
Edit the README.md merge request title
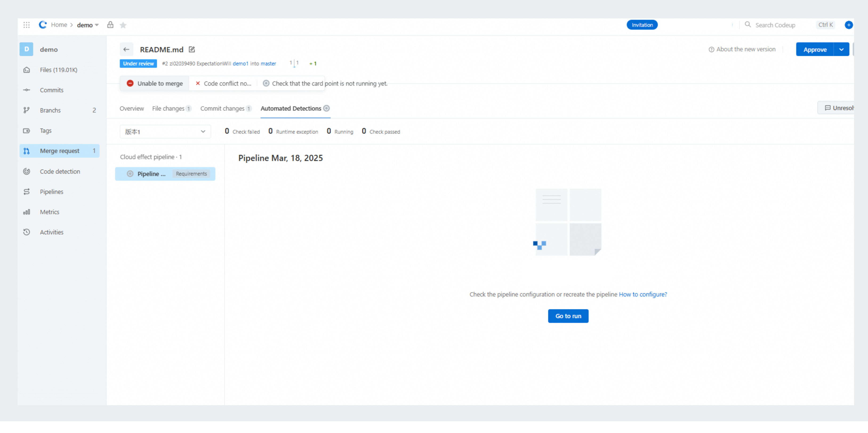click(x=192, y=49)
